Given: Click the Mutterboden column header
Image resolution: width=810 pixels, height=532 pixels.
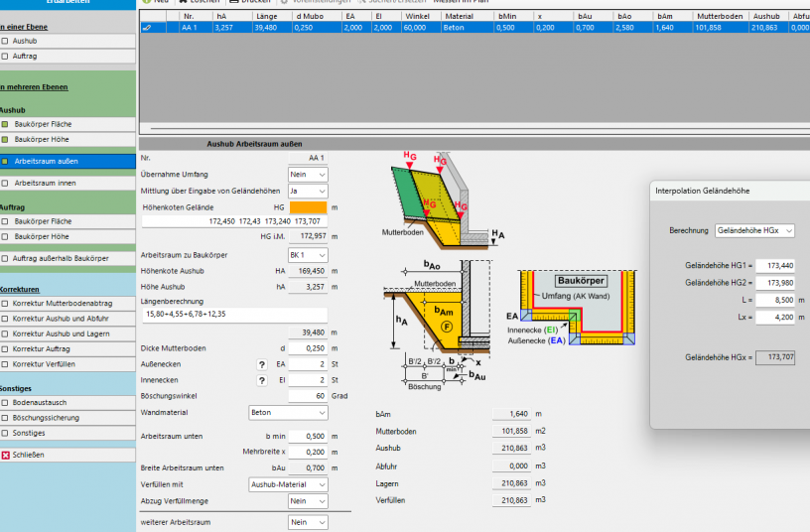Looking at the screenshot, I should point(721,17).
